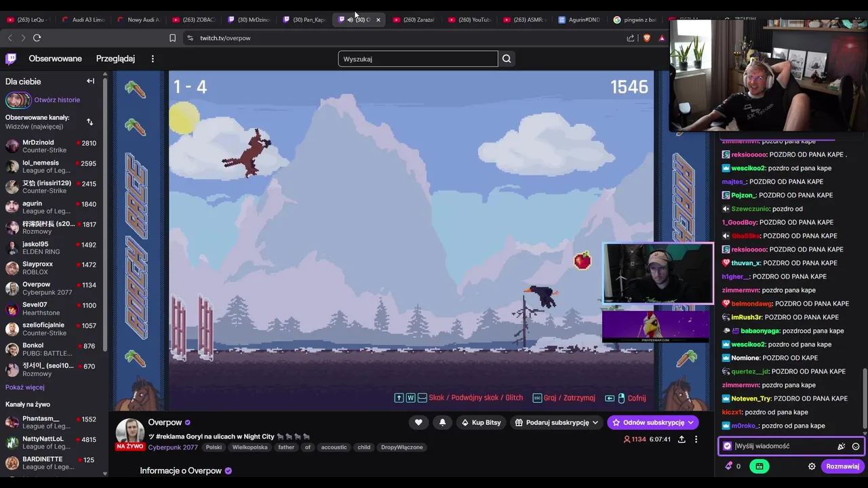
Task: Open the stream three-dot options menu
Action: point(696,439)
